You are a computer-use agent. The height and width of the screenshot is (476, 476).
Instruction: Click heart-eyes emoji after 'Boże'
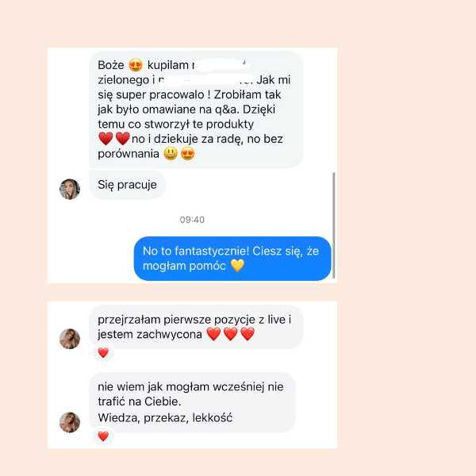[136, 65]
